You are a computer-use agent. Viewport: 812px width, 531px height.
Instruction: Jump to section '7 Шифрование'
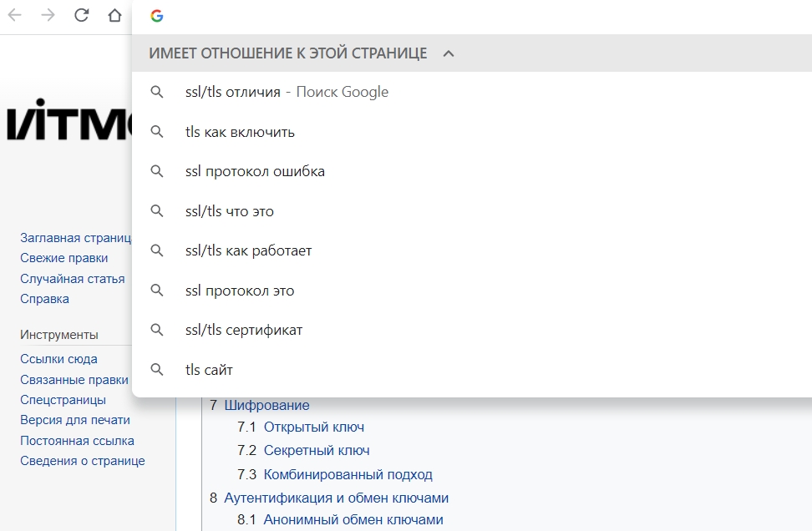click(x=266, y=405)
